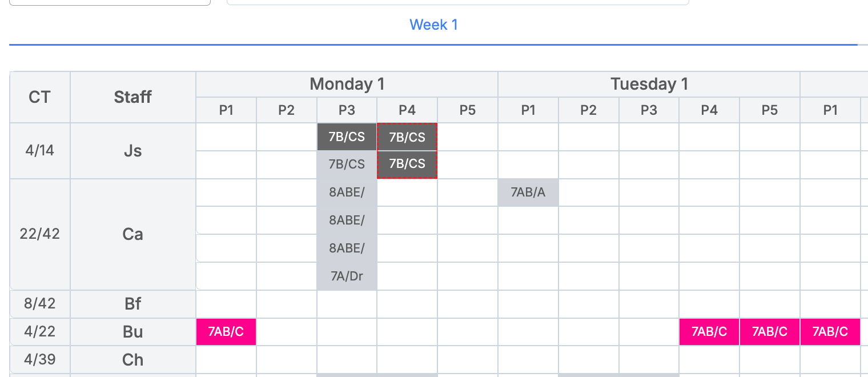Image resolution: width=868 pixels, height=377 pixels.
Task: Select the 7AB/A lesson on Tuesday P1
Action: click(528, 192)
